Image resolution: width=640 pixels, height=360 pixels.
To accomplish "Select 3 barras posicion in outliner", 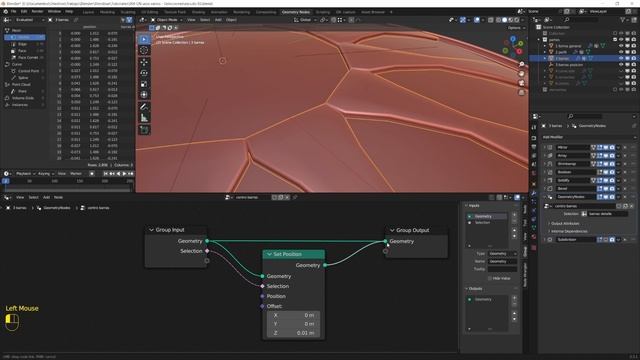I will (x=569, y=64).
